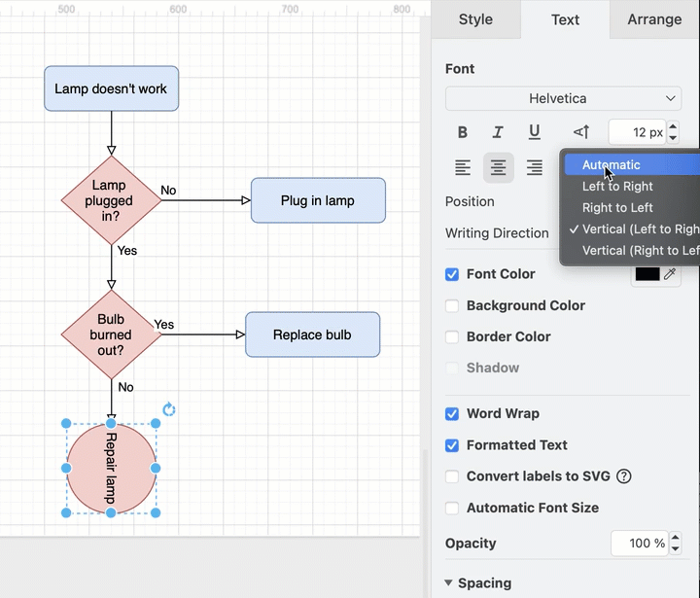Viewport: 700px width, 598px height.
Task: Select Vertical (Left to Right) option
Action: pos(632,229)
